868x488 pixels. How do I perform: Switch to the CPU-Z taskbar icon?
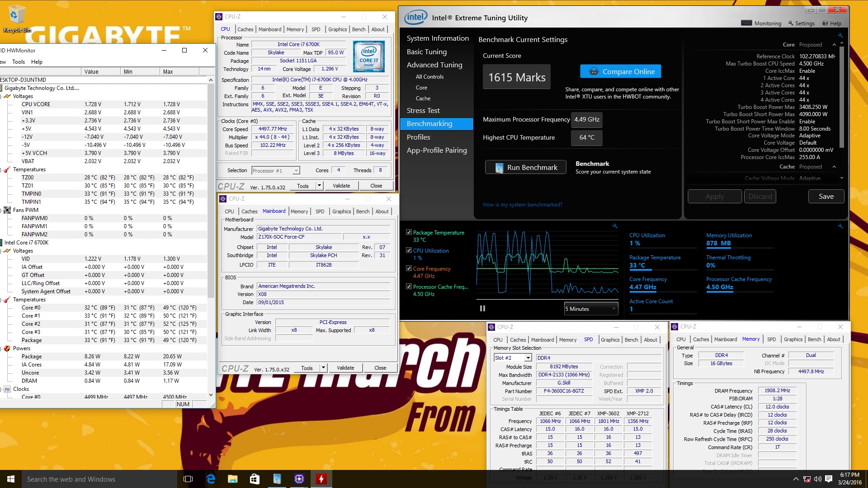[299, 479]
